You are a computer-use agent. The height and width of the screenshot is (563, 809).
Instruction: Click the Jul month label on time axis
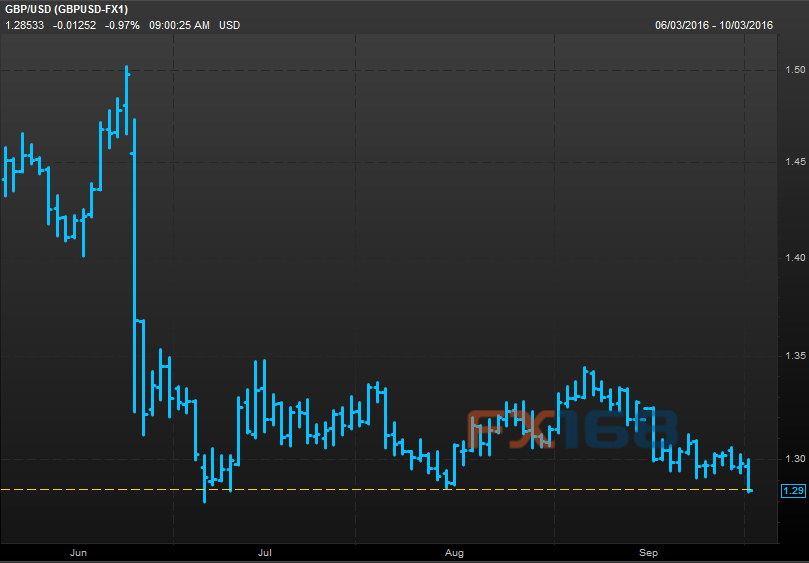[x=265, y=553]
